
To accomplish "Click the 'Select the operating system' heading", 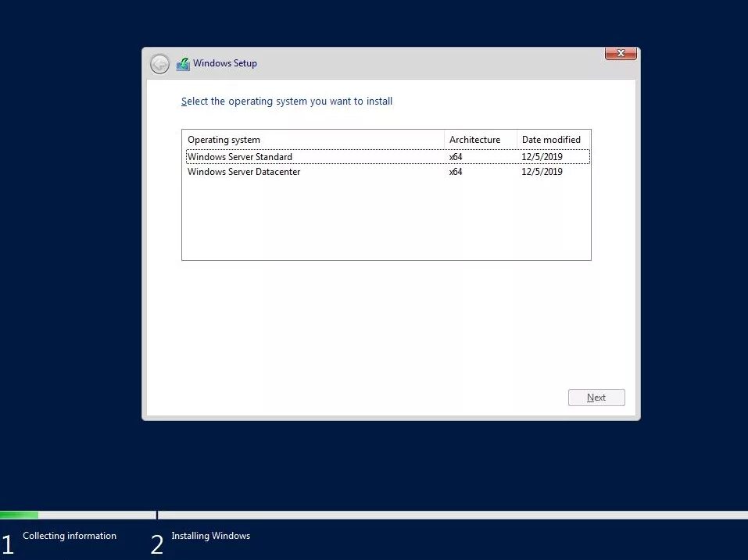I will pos(287,101).
